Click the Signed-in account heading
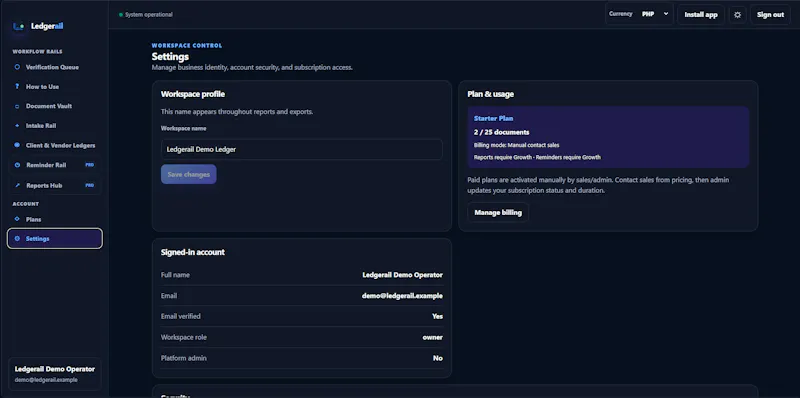The width and height of the screenshot is (800, 398). coord(193,252)
